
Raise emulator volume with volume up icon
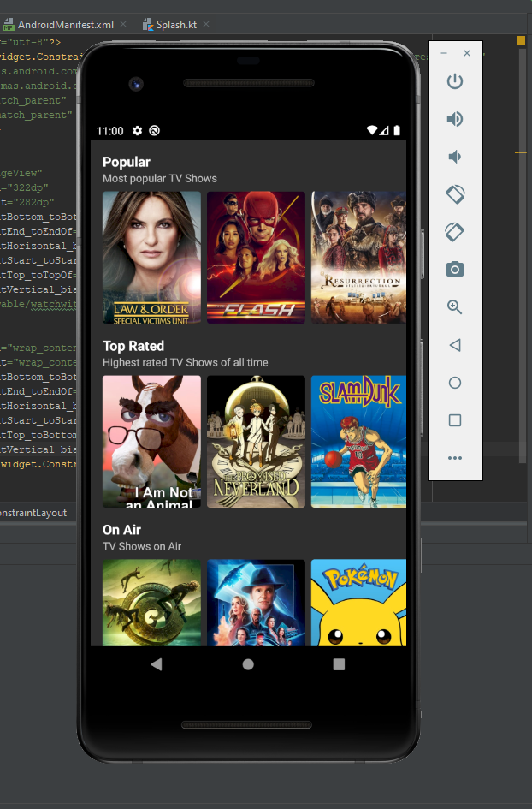455,119
